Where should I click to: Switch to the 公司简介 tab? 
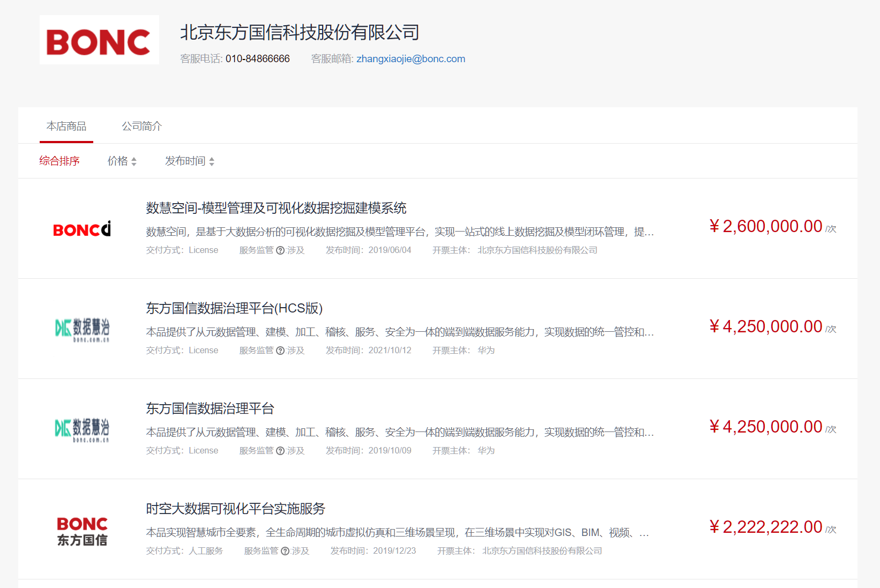141,126
